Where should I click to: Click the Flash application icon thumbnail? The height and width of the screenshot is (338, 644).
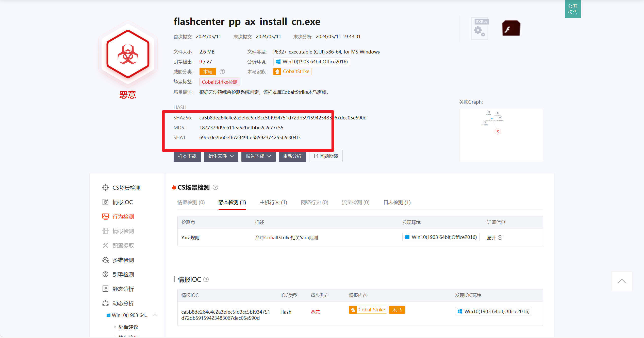[511, 28]
